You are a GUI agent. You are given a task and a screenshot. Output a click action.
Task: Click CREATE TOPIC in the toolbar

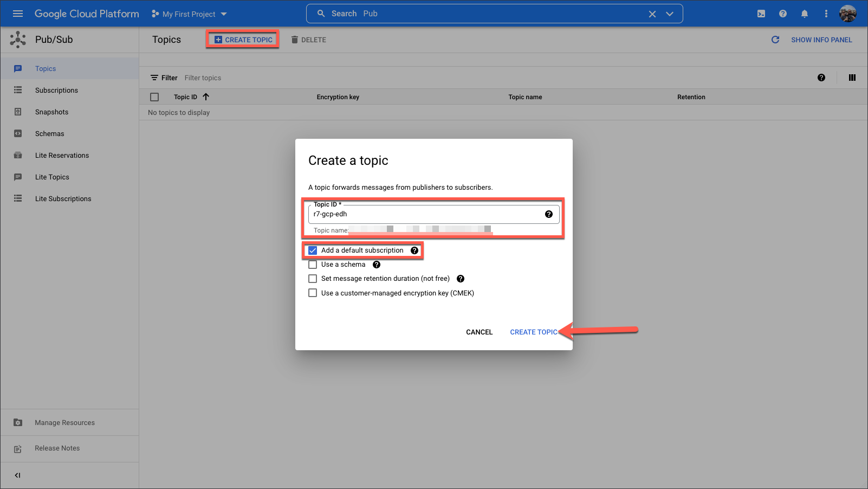[x=243, y=40]
